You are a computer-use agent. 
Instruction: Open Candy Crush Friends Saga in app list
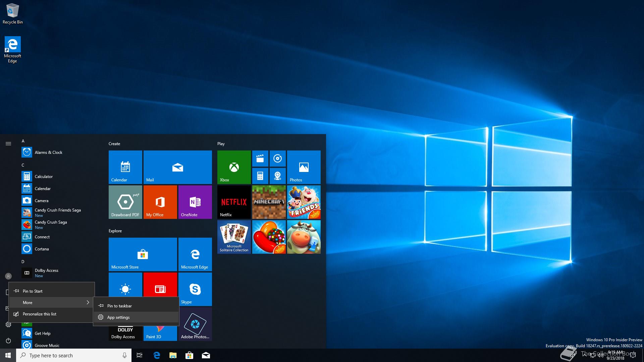61,213
